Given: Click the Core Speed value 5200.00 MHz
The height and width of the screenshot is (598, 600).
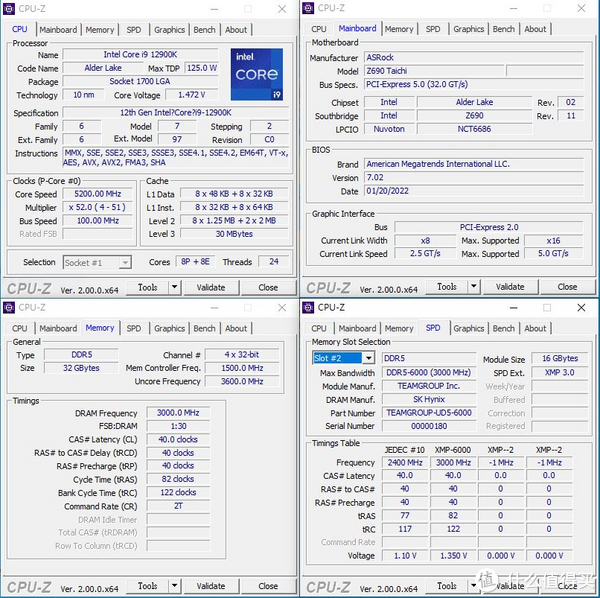Looking at the screenshot, I should point(98,194).
